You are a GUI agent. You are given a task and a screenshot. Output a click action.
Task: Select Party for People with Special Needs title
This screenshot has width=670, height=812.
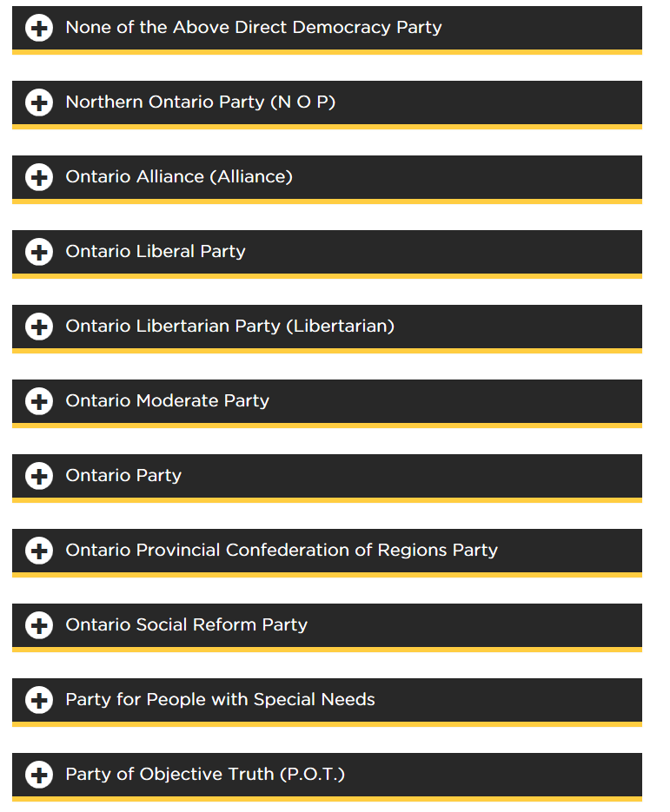220,700
